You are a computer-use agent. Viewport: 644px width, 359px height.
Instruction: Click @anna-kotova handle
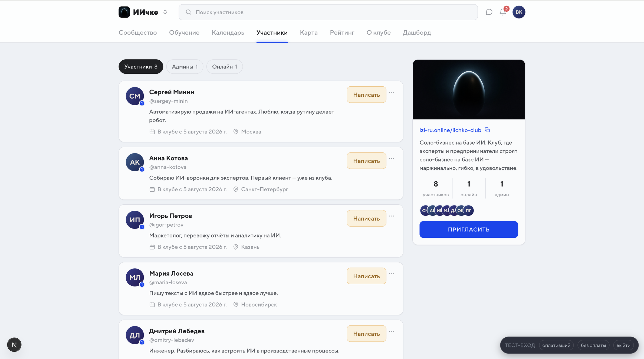[168, 167]
